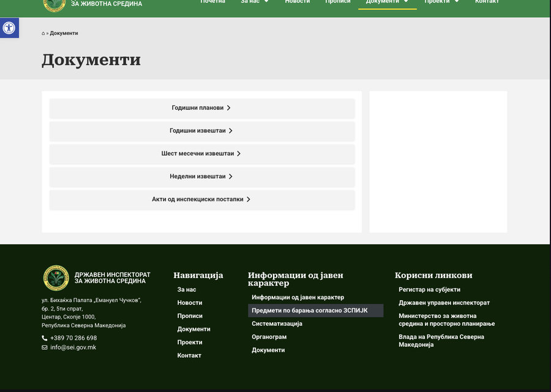Image resolution: width=551 pixels, height=392 pixels.
Task: Click the phone icon in footer
Action: coord(45,338)
